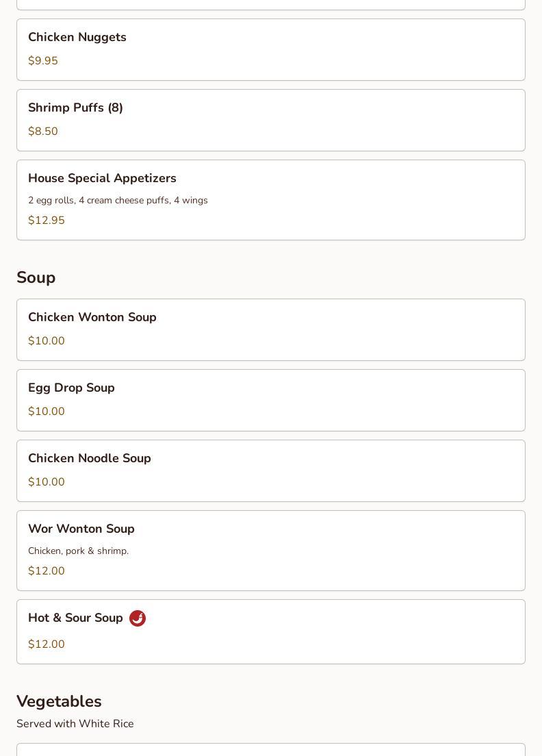
Task: Click the "Chicken, pork & shrimp." description
Action: pos(78,551)
